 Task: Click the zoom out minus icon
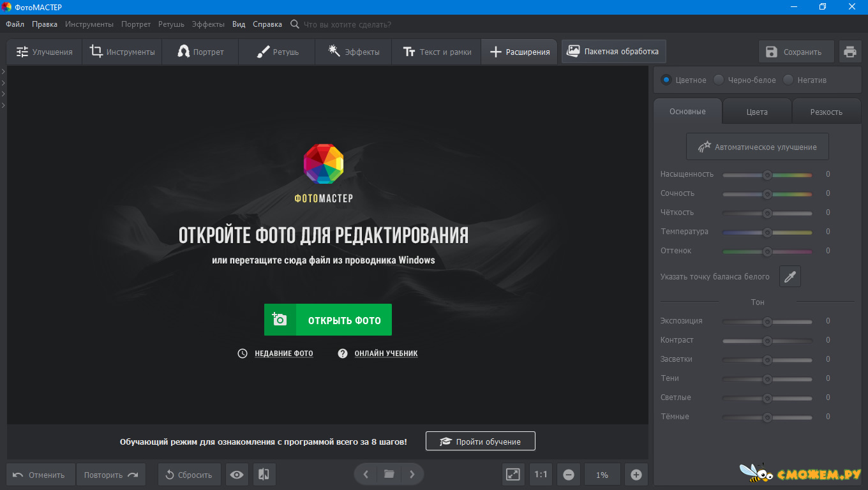[569, 475]
